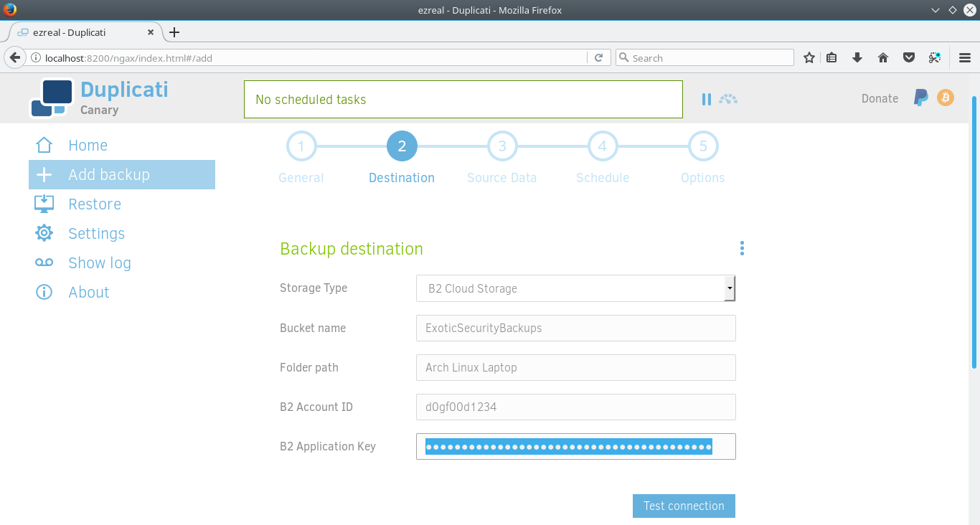Focus the Folder path field

[x=576, y=367]
